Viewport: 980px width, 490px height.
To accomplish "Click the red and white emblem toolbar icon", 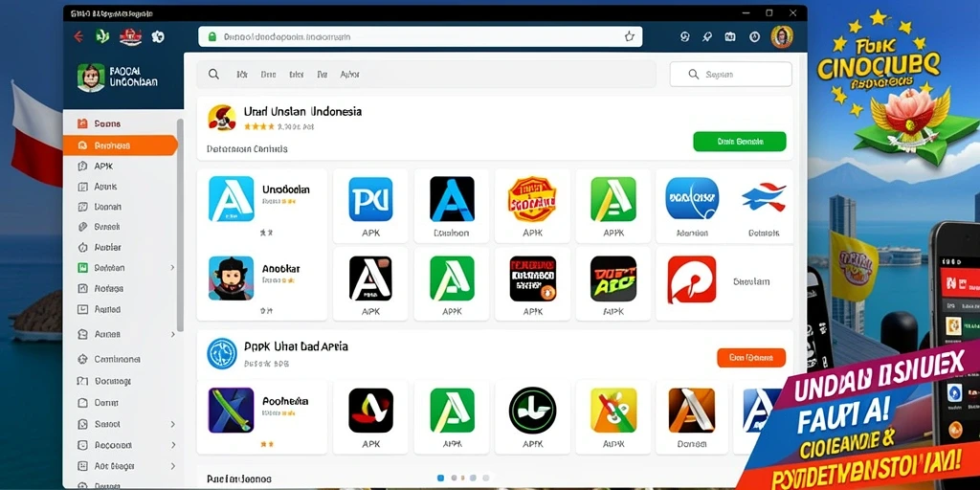I will tap(130, 37).
